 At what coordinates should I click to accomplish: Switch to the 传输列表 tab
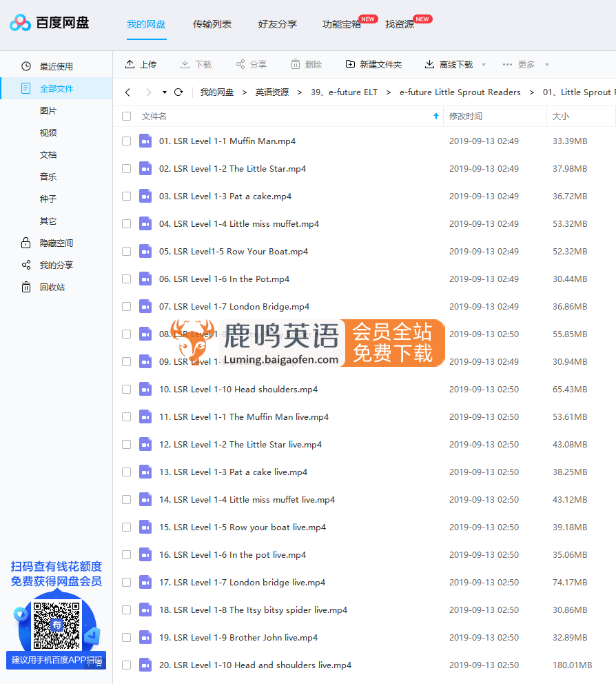212,23
